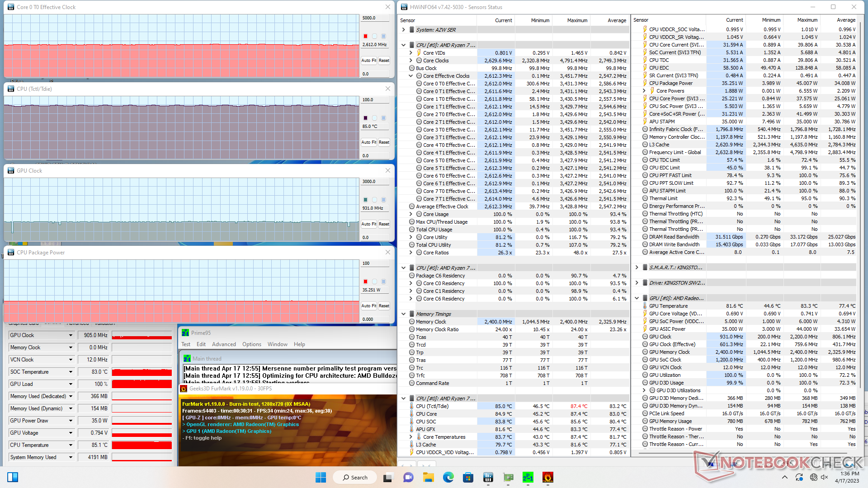Open File Explorer from taskbar

[428, 477]
